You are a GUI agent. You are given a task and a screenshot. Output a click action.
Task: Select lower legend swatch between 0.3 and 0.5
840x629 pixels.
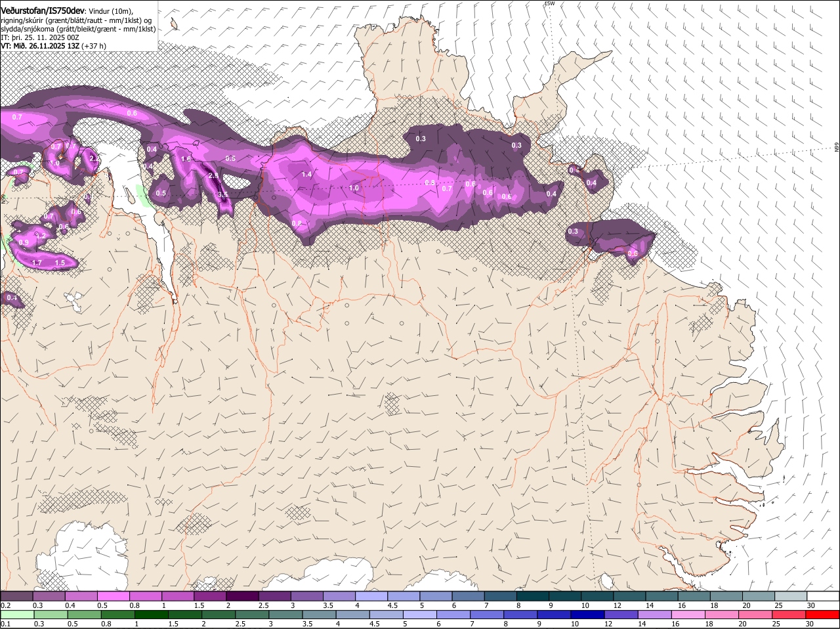pos(51,615)
